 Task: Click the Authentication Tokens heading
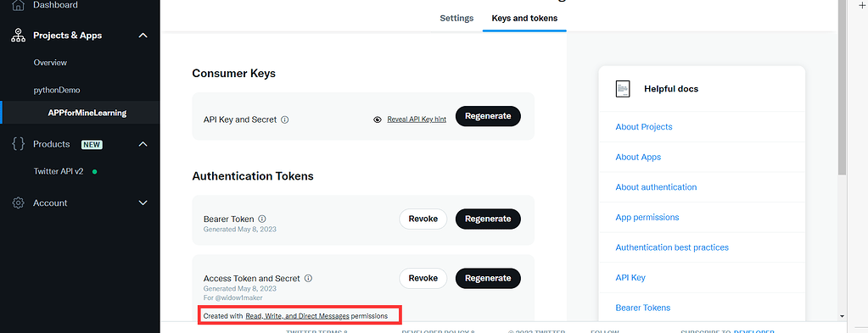click(x=253, y=176)
